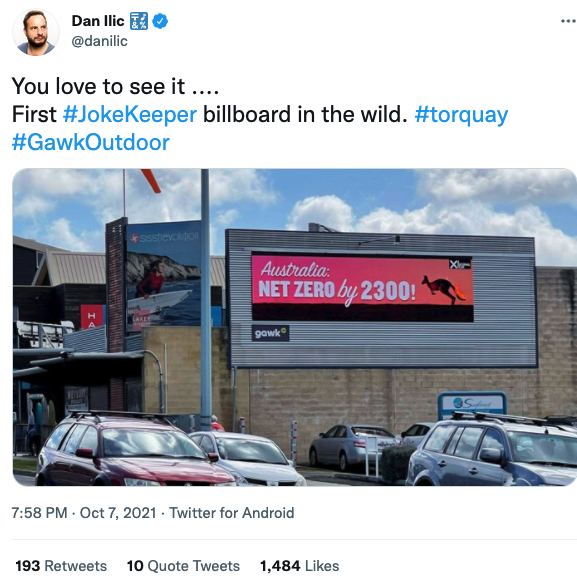Click the blue verified checkmark badge
The width and height of the screenshot is (577, 588).
pyautogui.click(x=160, y=21)
